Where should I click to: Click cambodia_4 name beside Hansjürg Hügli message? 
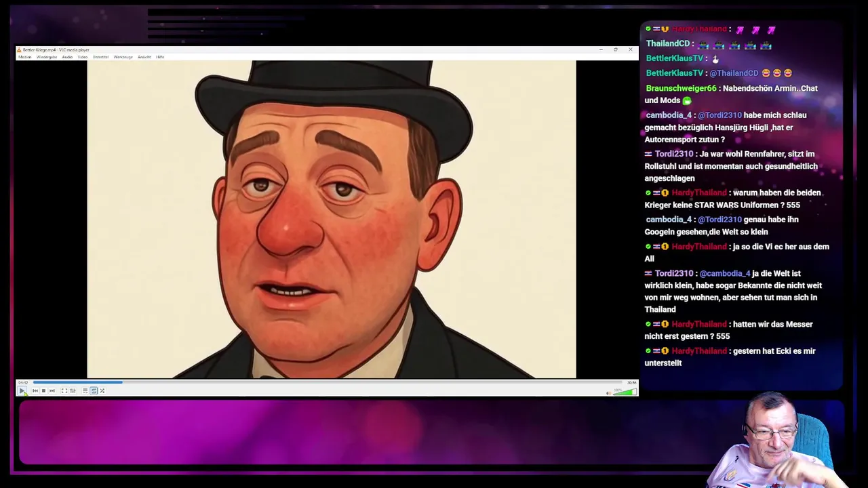(669, 115)
